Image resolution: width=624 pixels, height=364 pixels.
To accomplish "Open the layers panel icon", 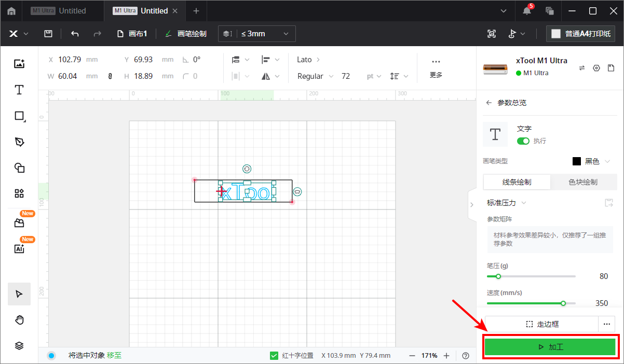I will 19,345.
